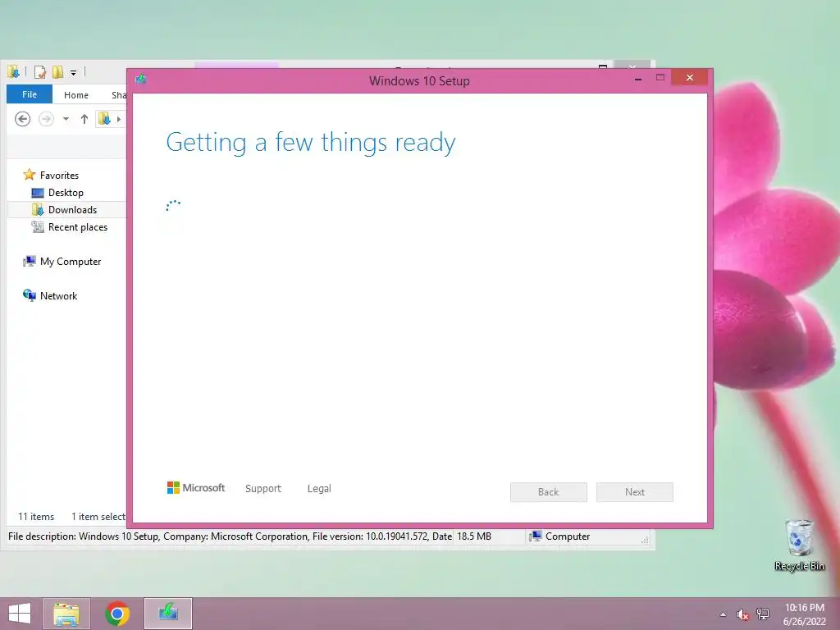This screenshot has width=840, height=630.
Task: Click Properties icon in Quick Access Toolbar
Action: click(39, 72)
